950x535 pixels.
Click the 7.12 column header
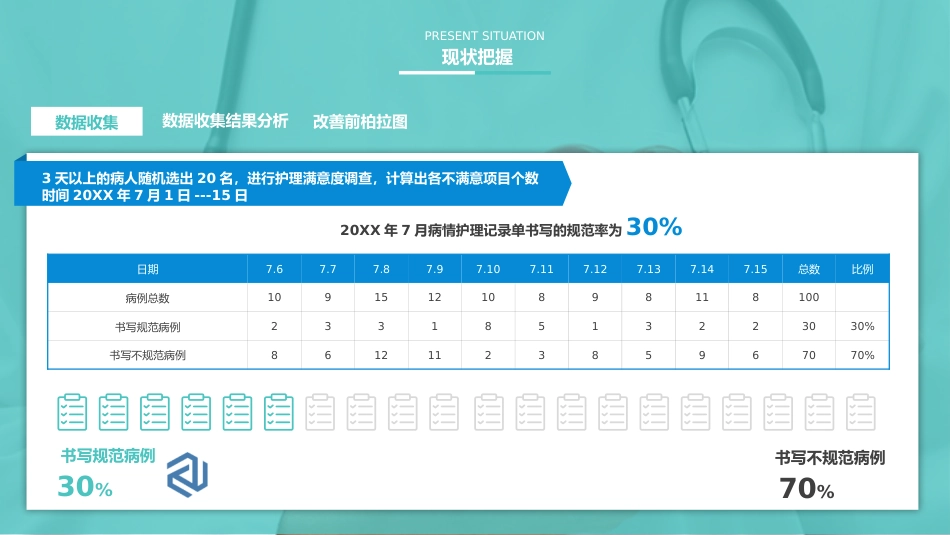pos(595,269)
